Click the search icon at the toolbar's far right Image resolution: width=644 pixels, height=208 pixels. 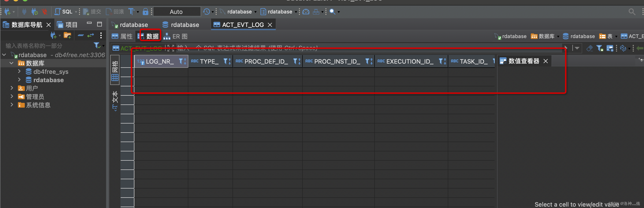click(x=632, y=11)
